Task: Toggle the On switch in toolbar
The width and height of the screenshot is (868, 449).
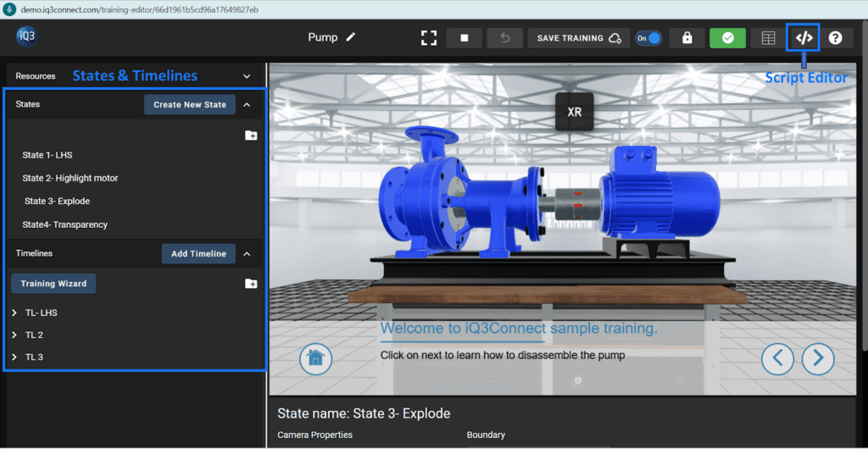Action: (648, 38)
